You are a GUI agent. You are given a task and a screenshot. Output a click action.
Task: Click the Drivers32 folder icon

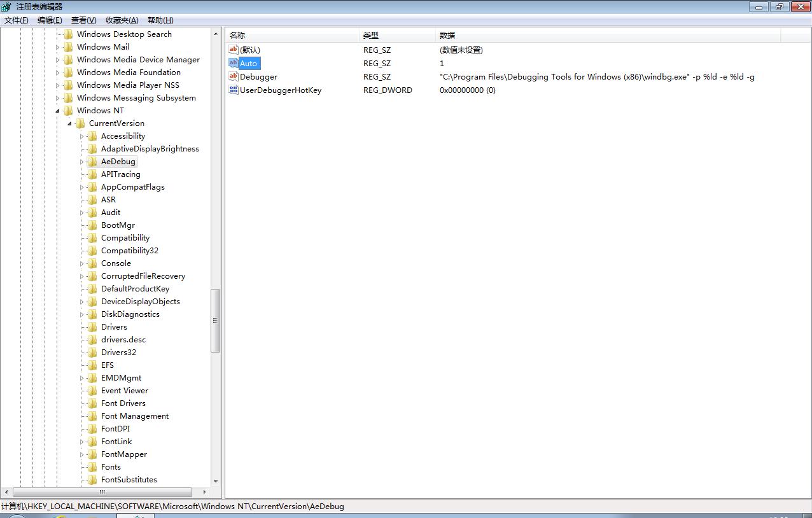click(x=93, y=353)
